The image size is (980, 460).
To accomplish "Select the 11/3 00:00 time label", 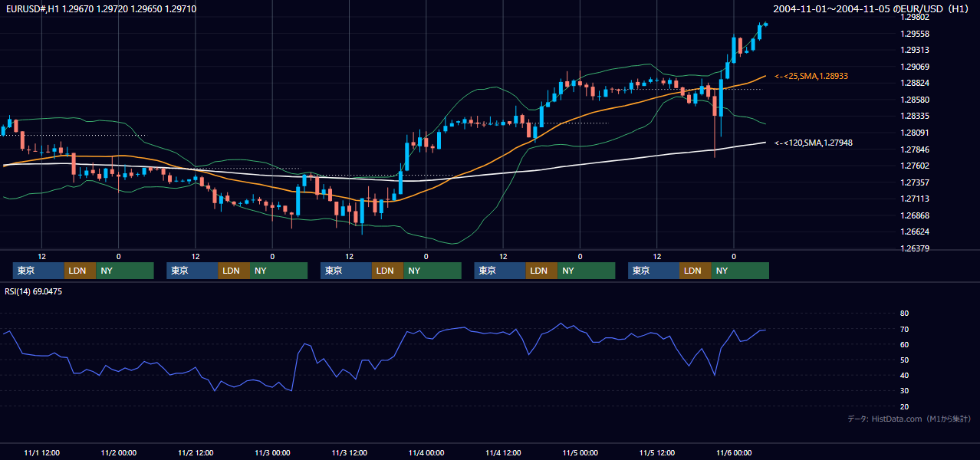I will [x=272, y=452].
